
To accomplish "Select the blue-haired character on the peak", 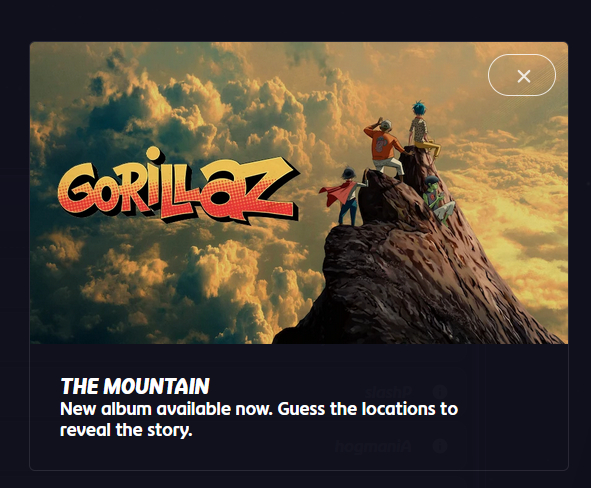I will pyautogui.click(x=424, y=128).
